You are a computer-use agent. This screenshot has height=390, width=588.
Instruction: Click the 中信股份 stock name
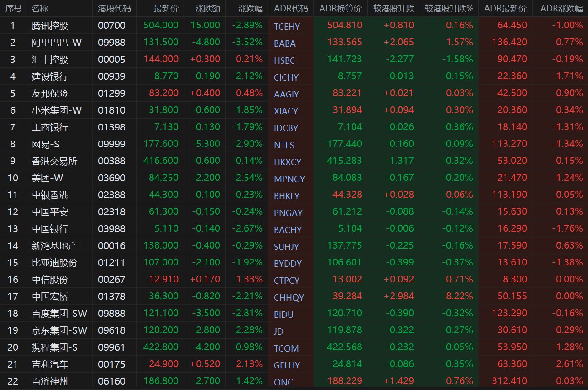click(50, 279)
